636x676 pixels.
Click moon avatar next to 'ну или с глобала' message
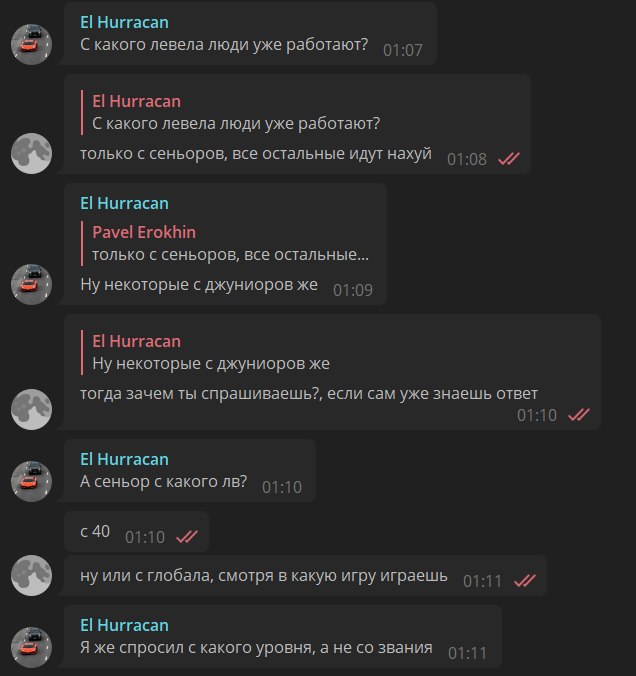pyautogui.click(x=31, y=576)
